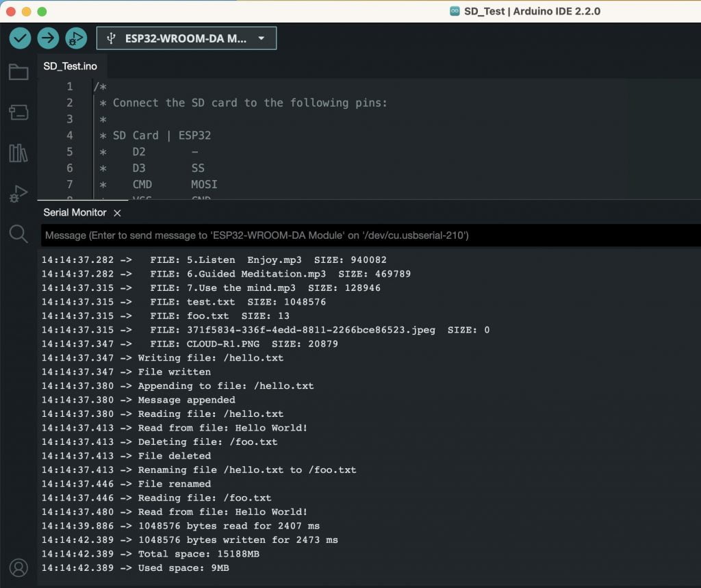The image size is (701, 588).
Task: Click 'Used space: 9MB' log line
Action: [x=135, y=568]
